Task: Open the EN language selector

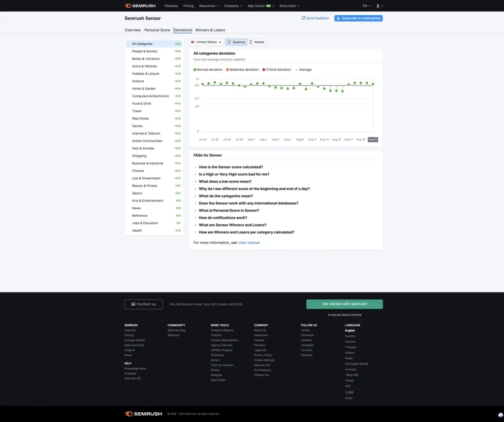Action: click(367, 6)
